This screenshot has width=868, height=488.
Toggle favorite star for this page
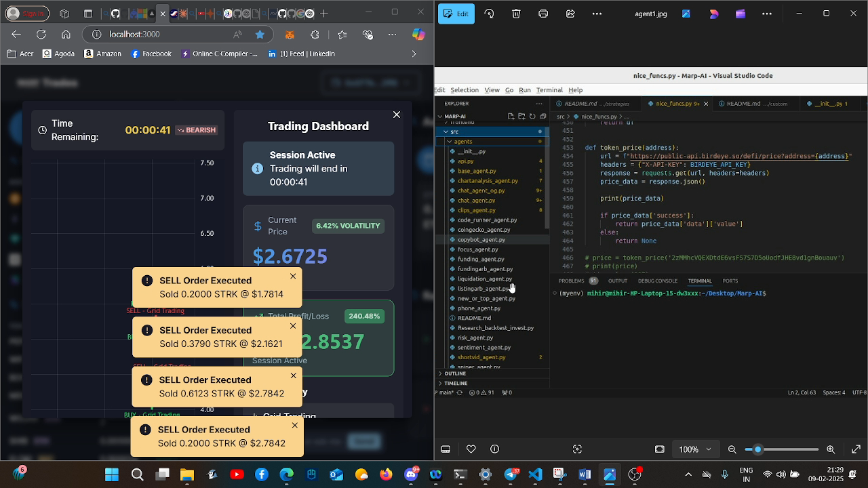coord(260,35)
